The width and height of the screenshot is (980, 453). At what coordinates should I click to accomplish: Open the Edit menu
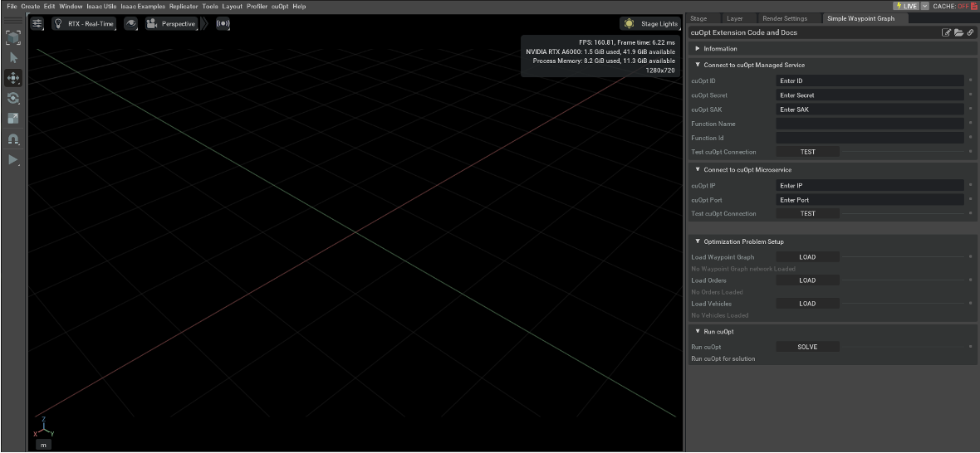(49, 6)
